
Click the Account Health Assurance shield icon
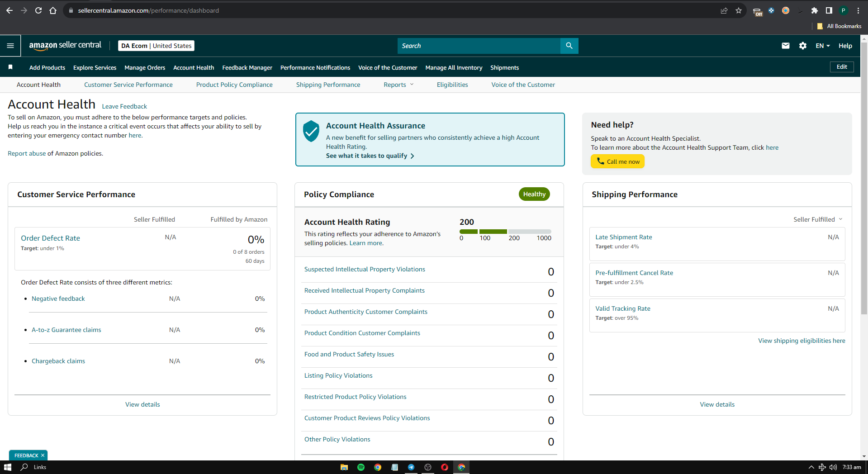point(311,131)
